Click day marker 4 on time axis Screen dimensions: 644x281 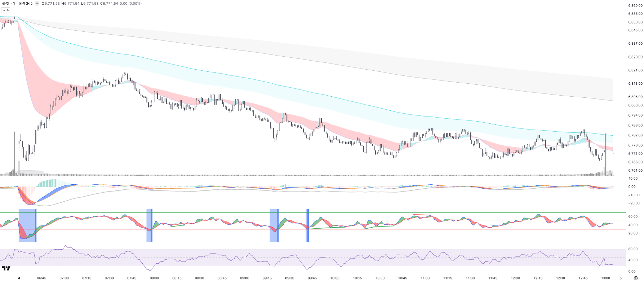coord(19,278)
